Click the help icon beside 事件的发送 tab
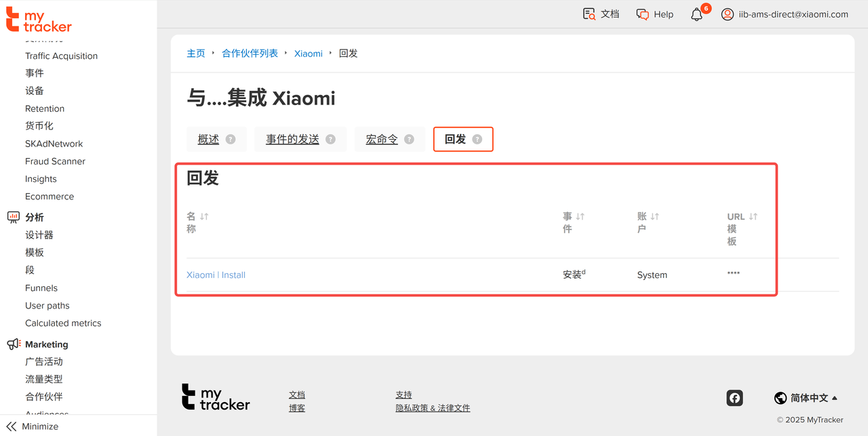The image size is (868, 436). 330,139
